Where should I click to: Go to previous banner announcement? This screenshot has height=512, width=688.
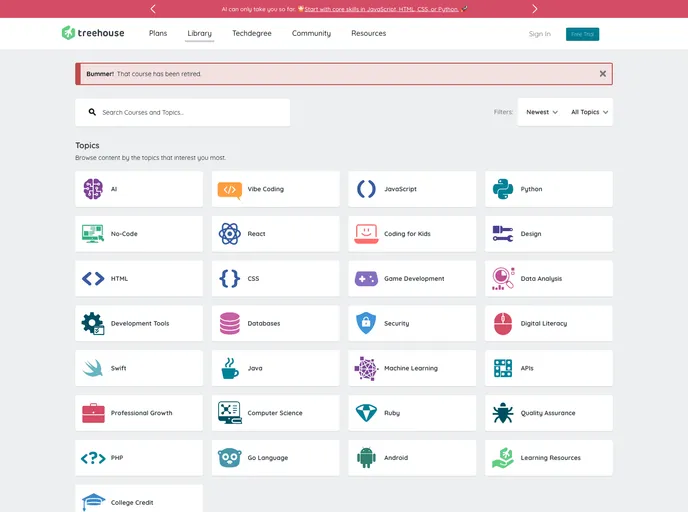[x=153, y=9]
